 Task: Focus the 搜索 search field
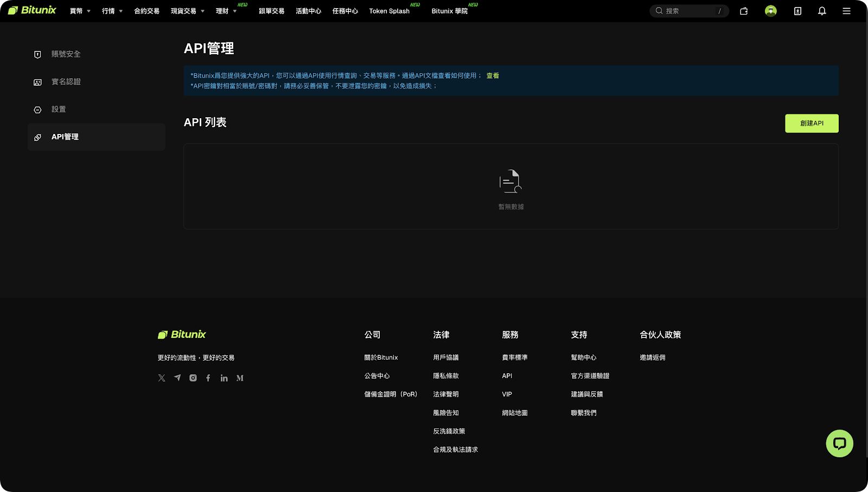coord(689,11)
